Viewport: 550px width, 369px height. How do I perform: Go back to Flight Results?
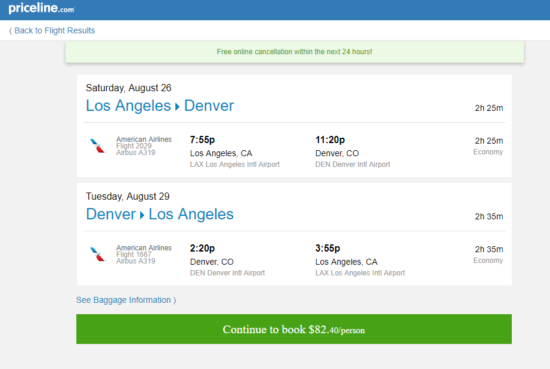[52, 31]
